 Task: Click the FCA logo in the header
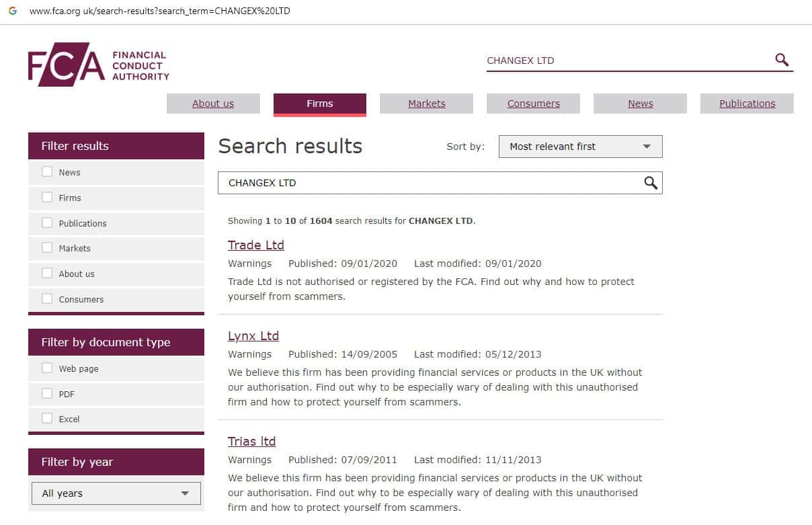point(98,64)
